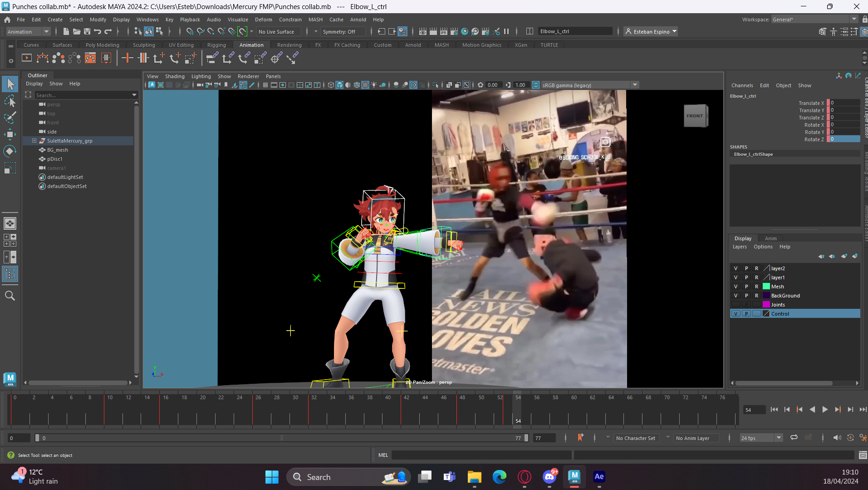Toggle loop playback icon
868x490 pixels.
(x=794, y=438)
